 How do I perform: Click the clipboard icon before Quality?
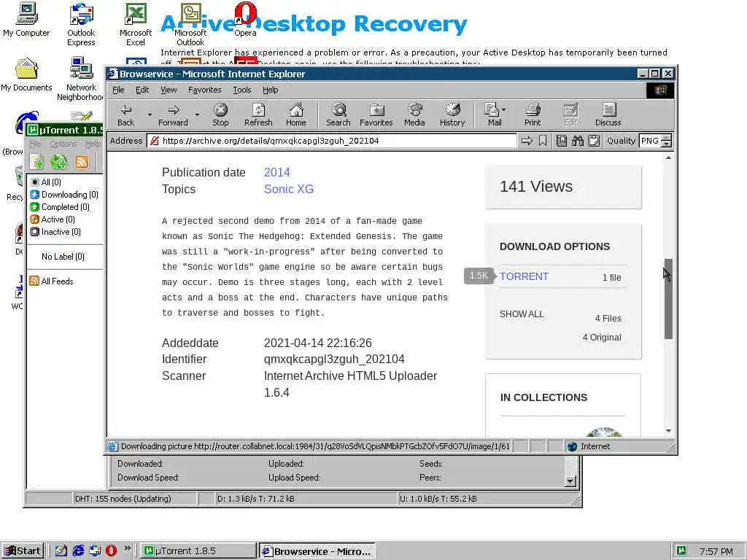(594, 141)
